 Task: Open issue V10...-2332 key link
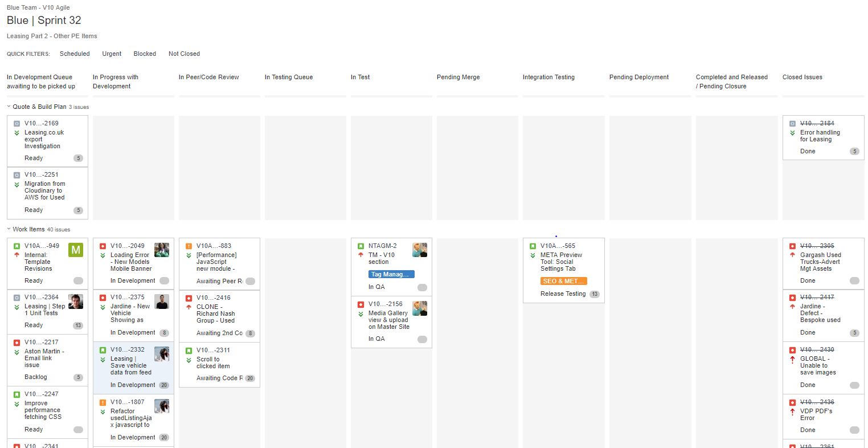(128, 349)
